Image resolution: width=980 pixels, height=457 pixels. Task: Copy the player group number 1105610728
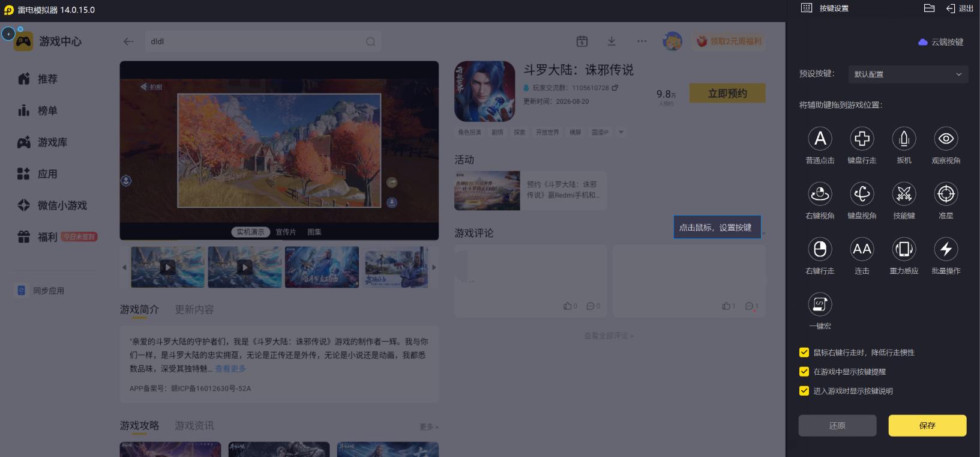tap(615, 88)
